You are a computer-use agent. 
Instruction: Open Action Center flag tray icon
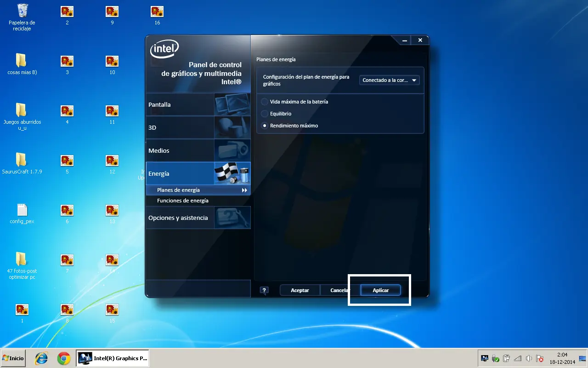click(x=540, y=358)
